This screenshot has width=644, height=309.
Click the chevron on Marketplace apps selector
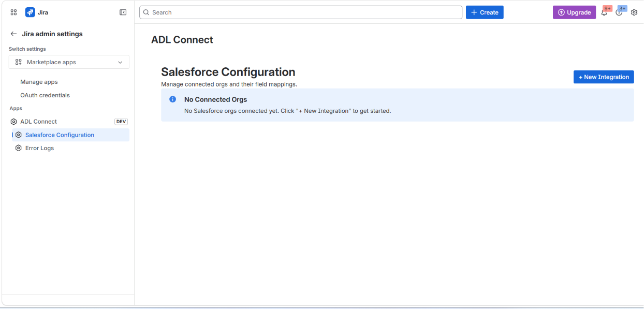[120, 62]
